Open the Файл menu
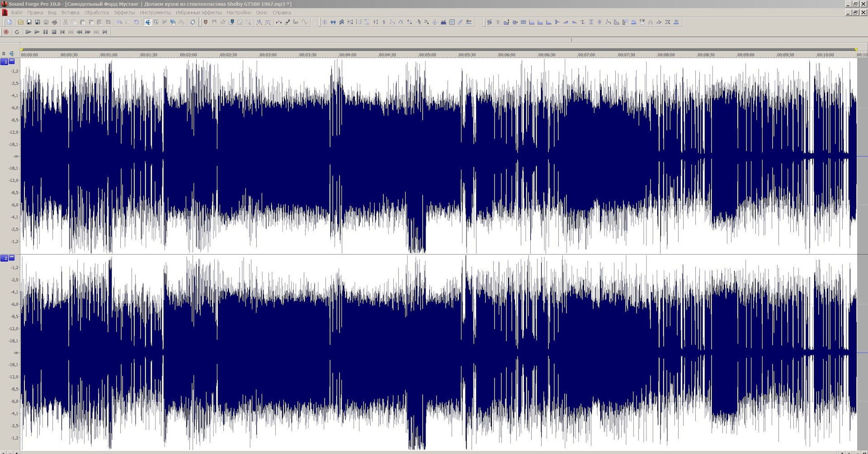This screenshot has height=454, width=868. click(x=16, y=13)
